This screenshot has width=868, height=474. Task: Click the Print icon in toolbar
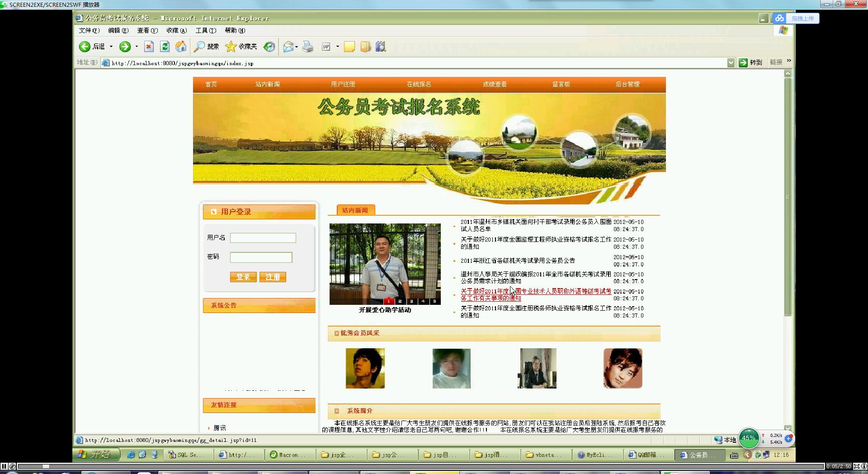308,47
